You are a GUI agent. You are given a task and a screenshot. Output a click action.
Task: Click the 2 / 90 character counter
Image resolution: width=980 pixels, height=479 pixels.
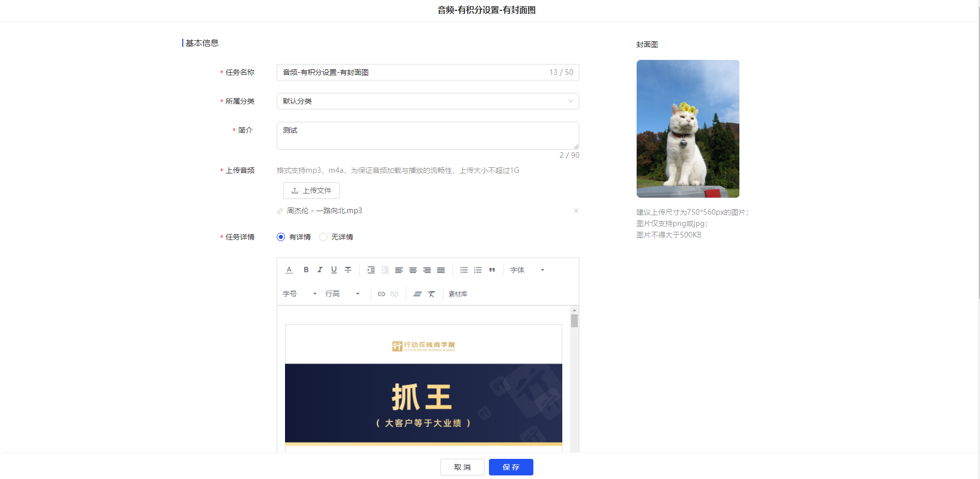pyautogui.click(x=570, y=155)
